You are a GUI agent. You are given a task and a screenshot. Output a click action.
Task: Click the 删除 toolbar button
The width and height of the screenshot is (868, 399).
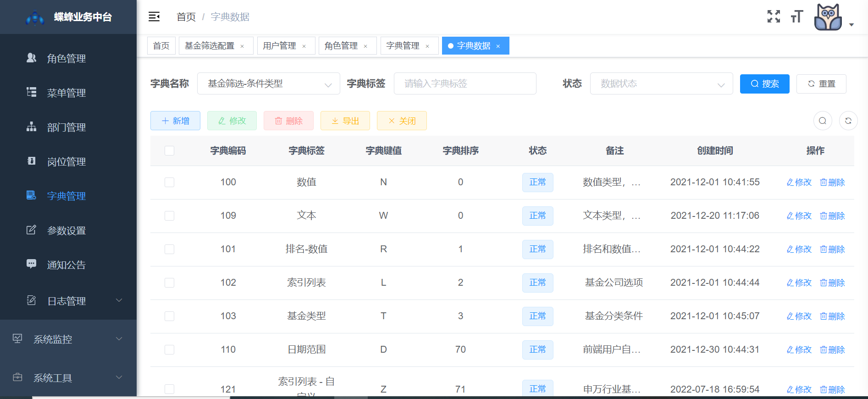pyautogui.click(x=288, y=121)
